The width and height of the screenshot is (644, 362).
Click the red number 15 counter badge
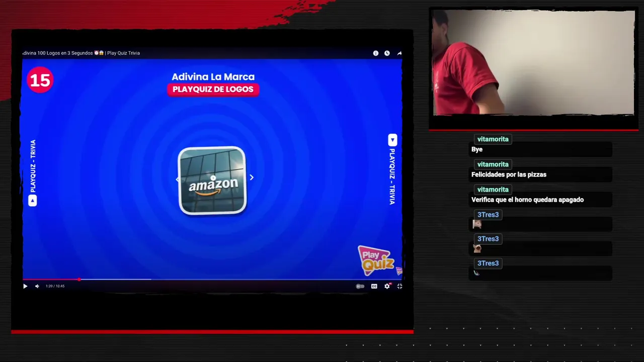(x=40, y=79)
